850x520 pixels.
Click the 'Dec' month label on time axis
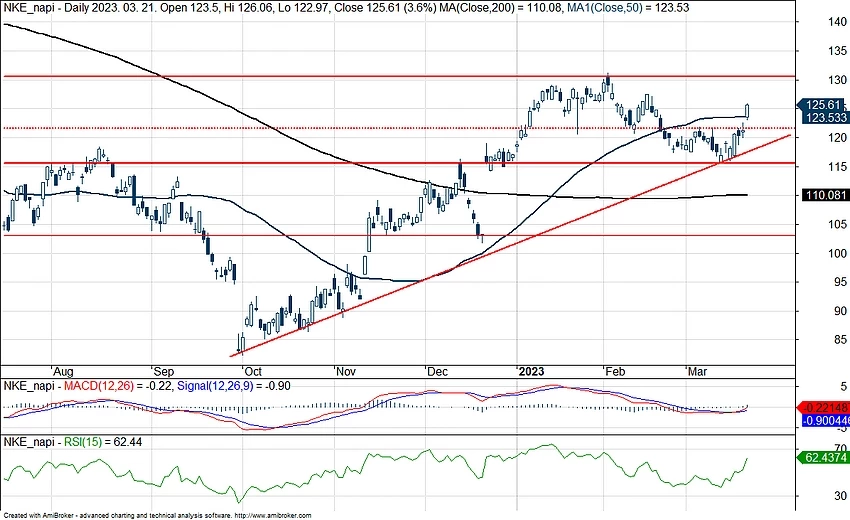point(437,372)
